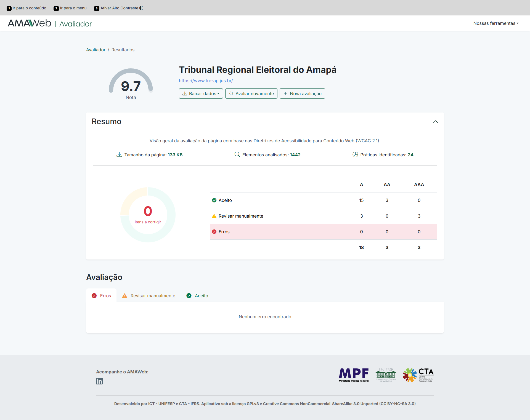This screenshot has height=420, width=530.
Task: Click the warning triangle beside Revisar manualmente row
Action: (214, 216)
